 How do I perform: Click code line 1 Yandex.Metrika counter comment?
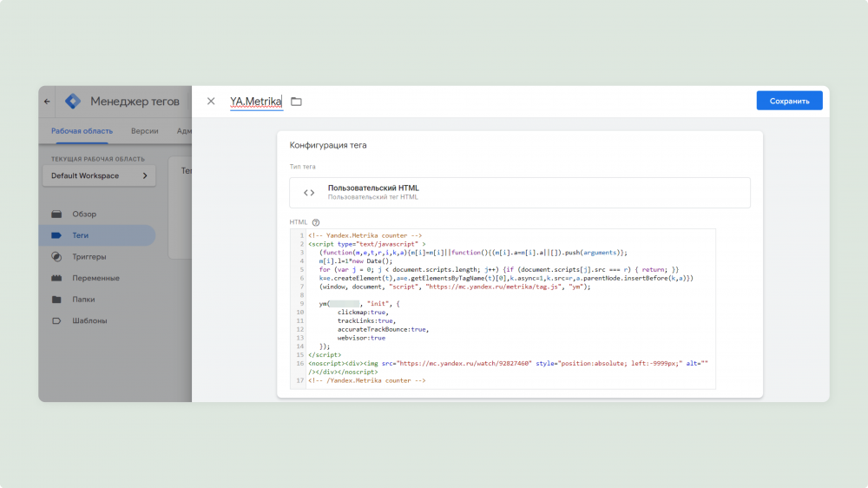(x=365, y=235)
